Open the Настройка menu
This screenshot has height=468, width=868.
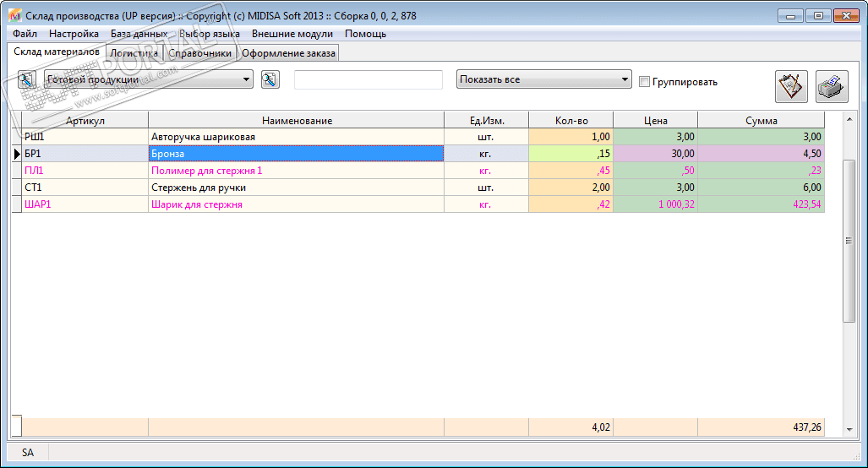(74, 34)
